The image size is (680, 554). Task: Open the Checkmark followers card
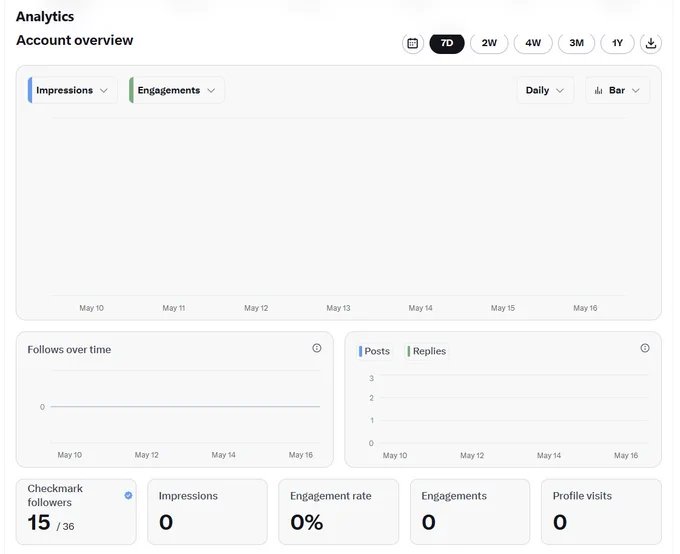click(76, 511)
